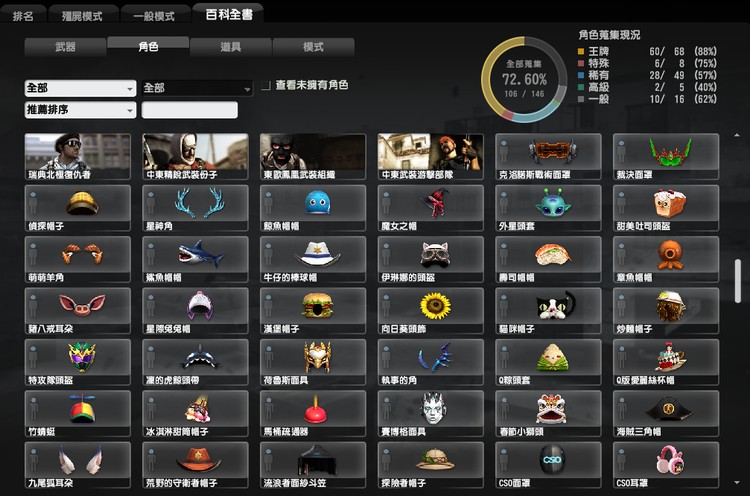Image resolution: width=750 pixels, height=496 pixels.
Task: Open the 外星頭套 alien head item
Action: [x=548, y=208]
